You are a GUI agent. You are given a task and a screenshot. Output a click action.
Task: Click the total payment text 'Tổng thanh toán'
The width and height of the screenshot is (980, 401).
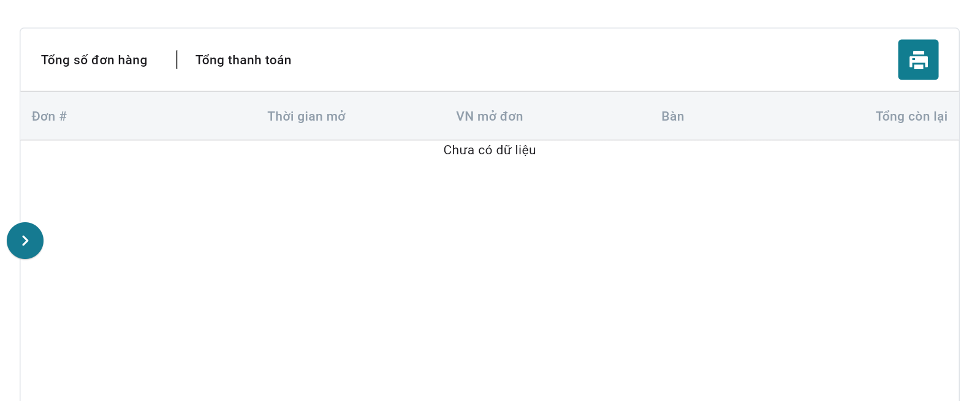coord(243,60)
